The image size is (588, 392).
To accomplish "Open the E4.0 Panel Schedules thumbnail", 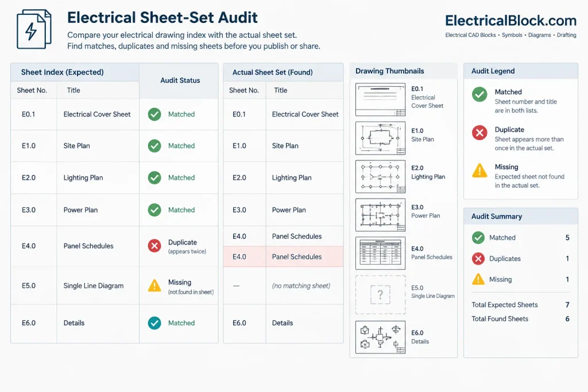I will (x=380, y=253).
